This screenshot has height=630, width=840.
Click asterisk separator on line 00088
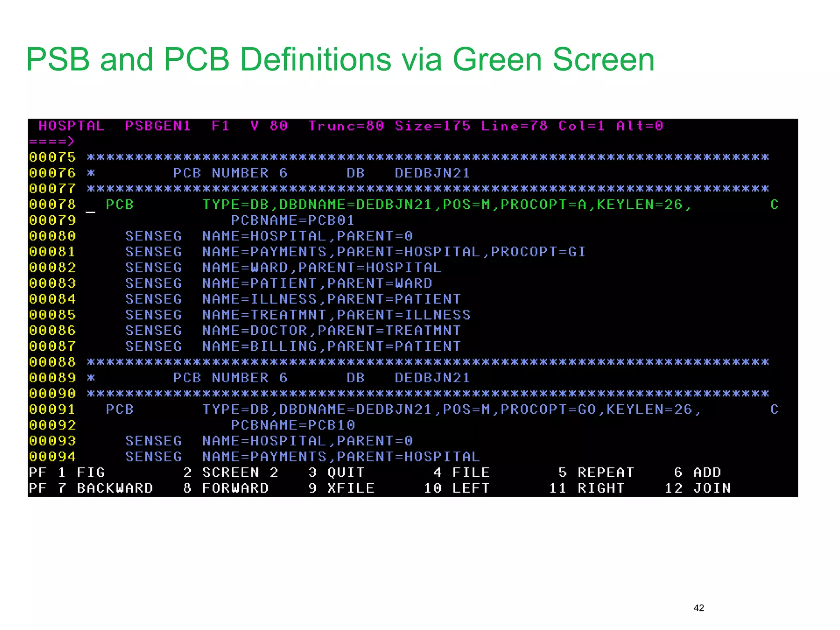click(x=428, y=362)
